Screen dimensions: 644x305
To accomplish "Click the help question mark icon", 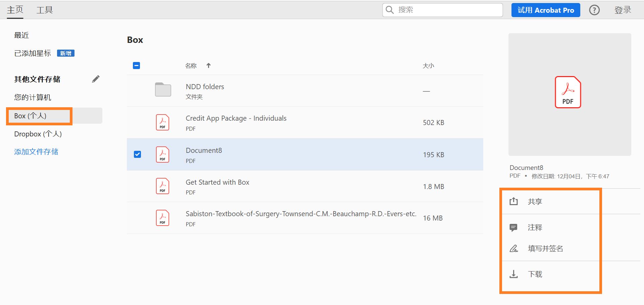I will [594, 10].
